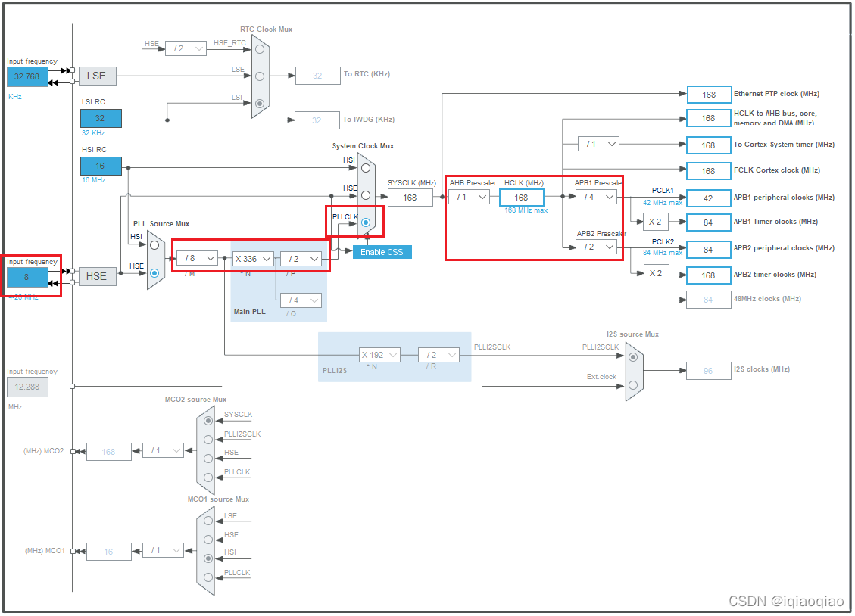Image resolution: width=855 pixels, height=616 pixels.
Task: Click the Enable CSS button
Action: [x=382, y=252]
